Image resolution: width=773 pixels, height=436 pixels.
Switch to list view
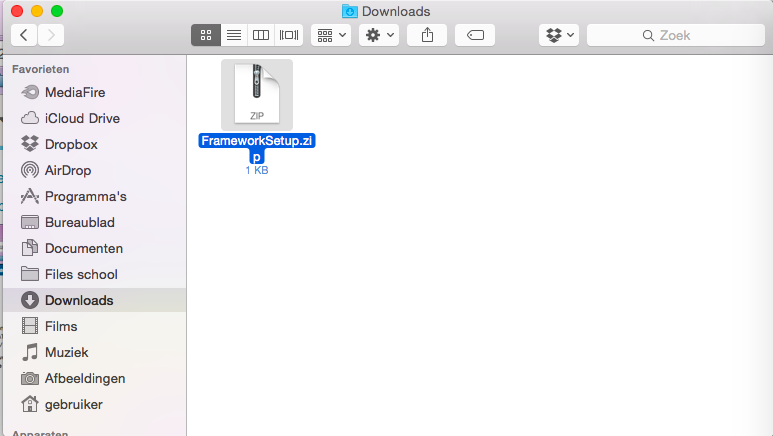click(x=234, y=35)
